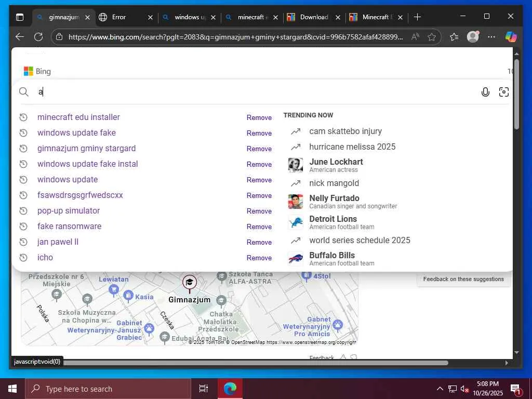This screenshot has height=399, width=532.
Task: Open the tab actions menu icon
Action: tap(20, 17)
